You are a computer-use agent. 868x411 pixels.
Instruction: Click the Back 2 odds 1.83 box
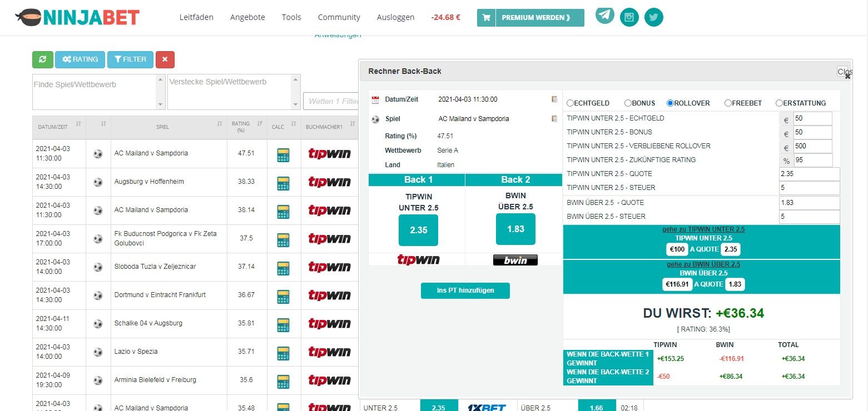(515, 229)
